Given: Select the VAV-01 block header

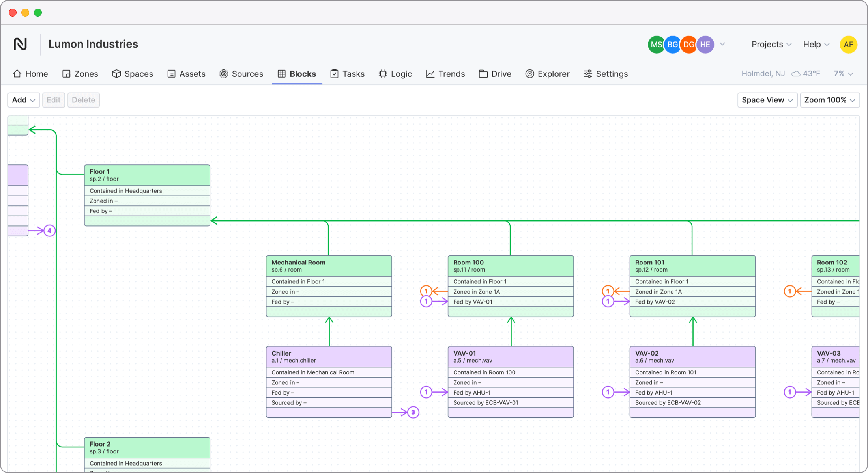Looking at the screenshot, I should click(511, 356).
